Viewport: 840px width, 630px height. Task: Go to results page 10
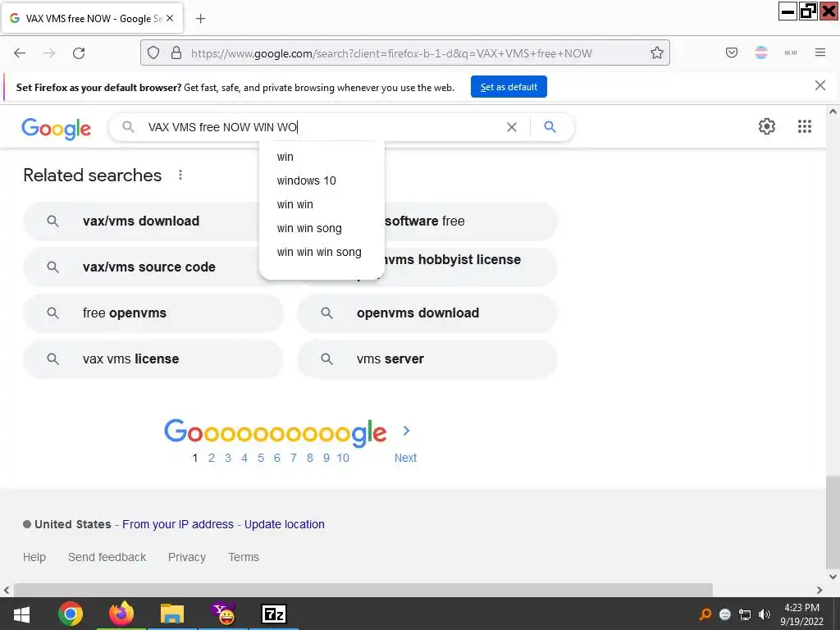point(343,458)
